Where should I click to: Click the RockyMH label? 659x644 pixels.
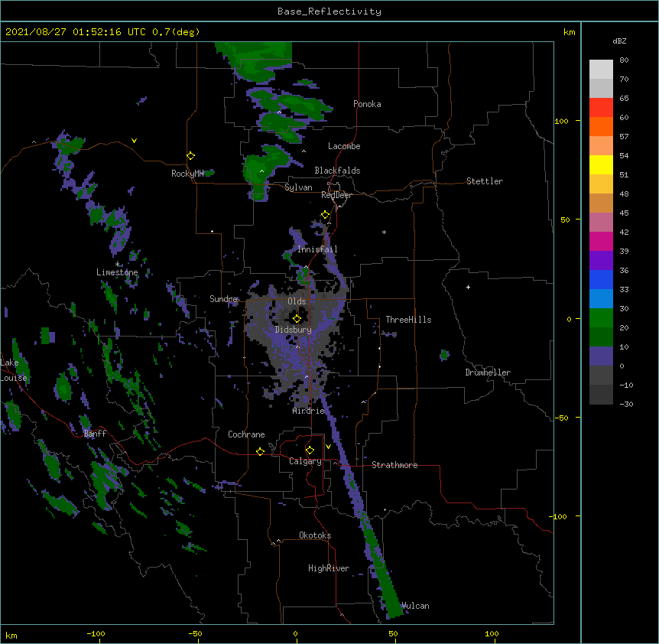[187, 174]
